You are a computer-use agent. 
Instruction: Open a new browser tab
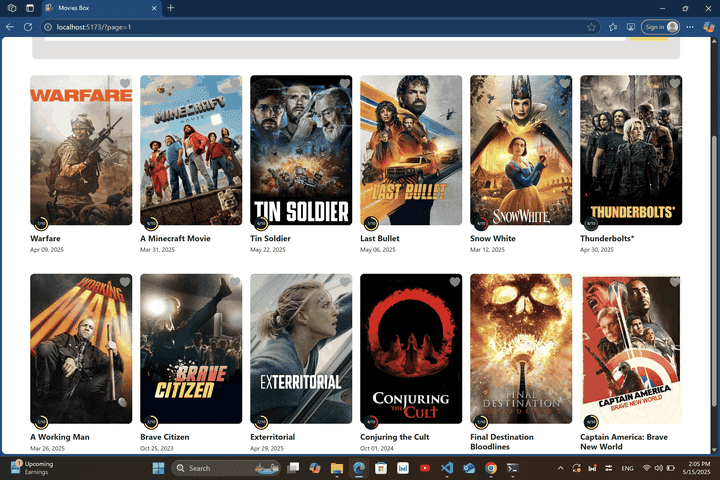pyautogui.click(x=170, y=8)
